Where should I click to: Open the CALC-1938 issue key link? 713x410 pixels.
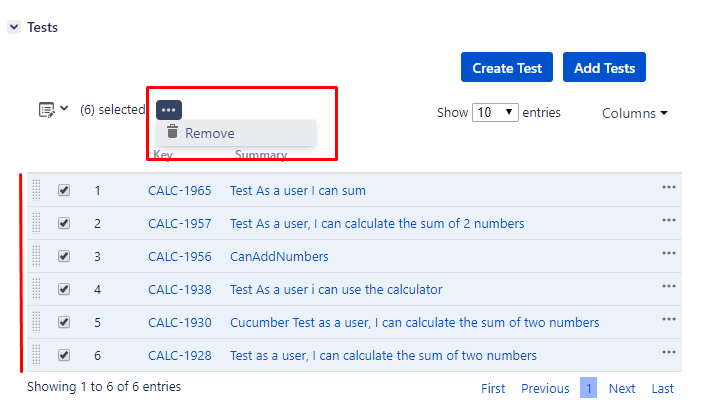[180, 290]
